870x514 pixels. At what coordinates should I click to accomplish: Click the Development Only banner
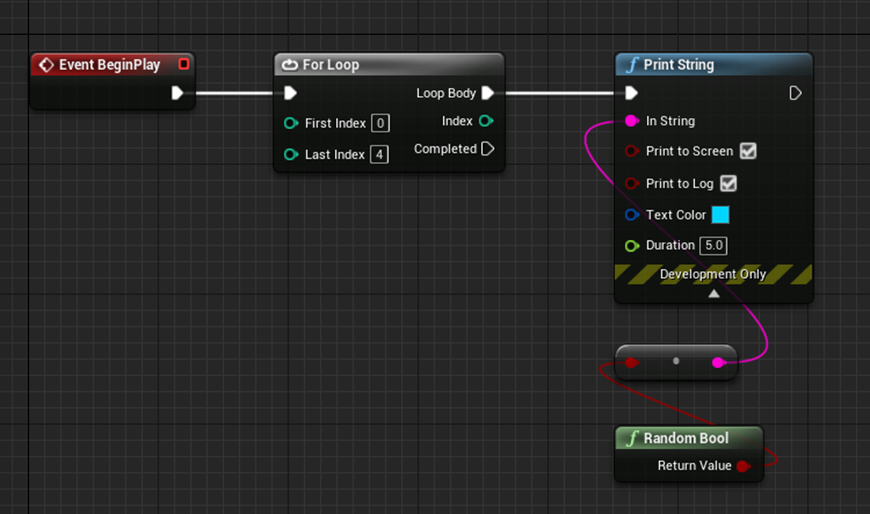click(714, 274)
